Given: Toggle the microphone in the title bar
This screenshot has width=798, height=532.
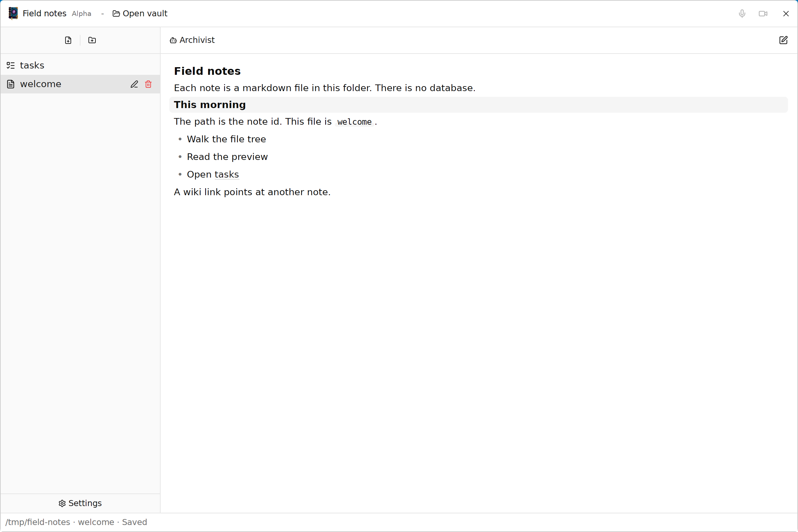Looking at the screenshot, I should (x=742, y=14).
